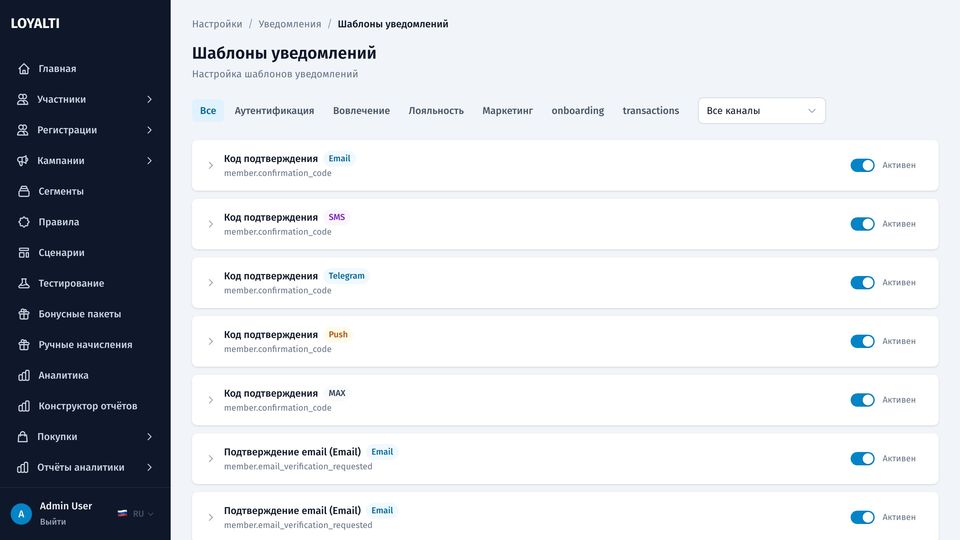The width and height of the screenshot is (960, 540).
Task: Expand the first Подтверждение email row
Action: [x=211, y=459]
